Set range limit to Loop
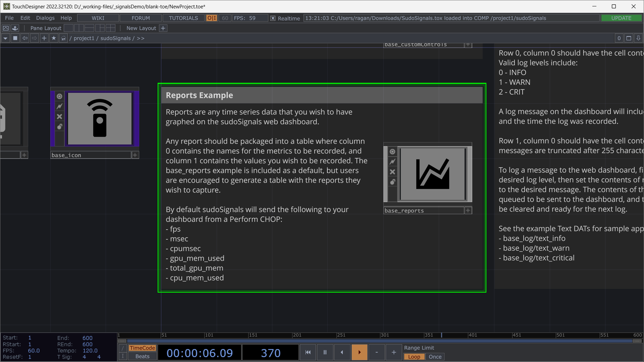The height and width of the screenshot is (362, 644). coord(414,357)
